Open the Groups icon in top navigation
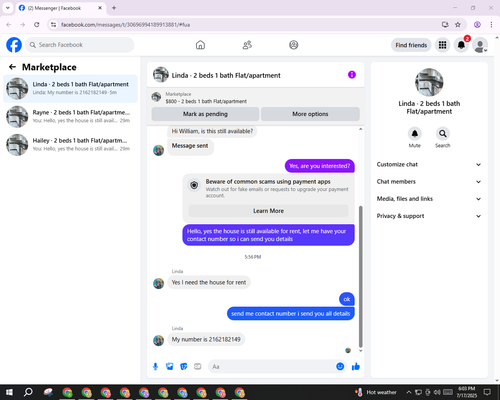Screen dimensions: 500x400 tap(294, 45)
